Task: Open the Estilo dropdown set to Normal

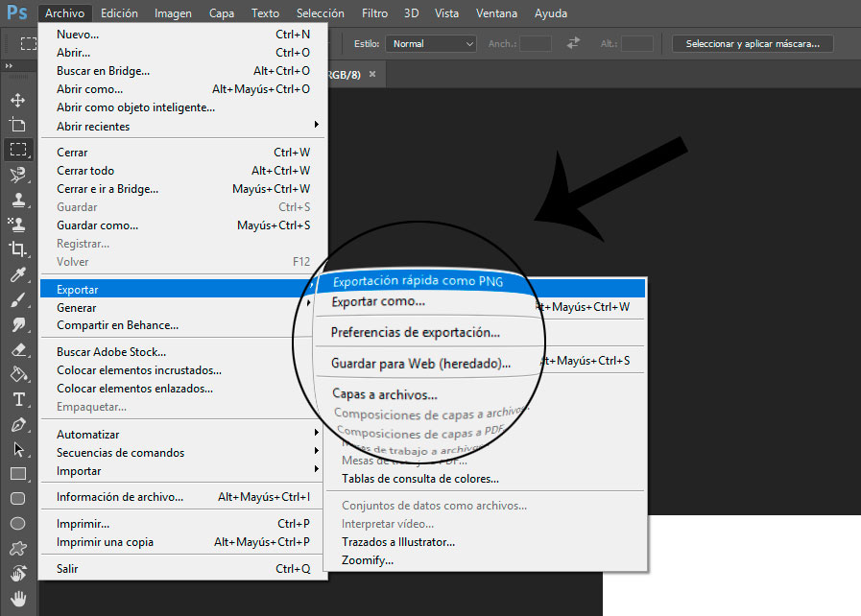Action: 430,43
